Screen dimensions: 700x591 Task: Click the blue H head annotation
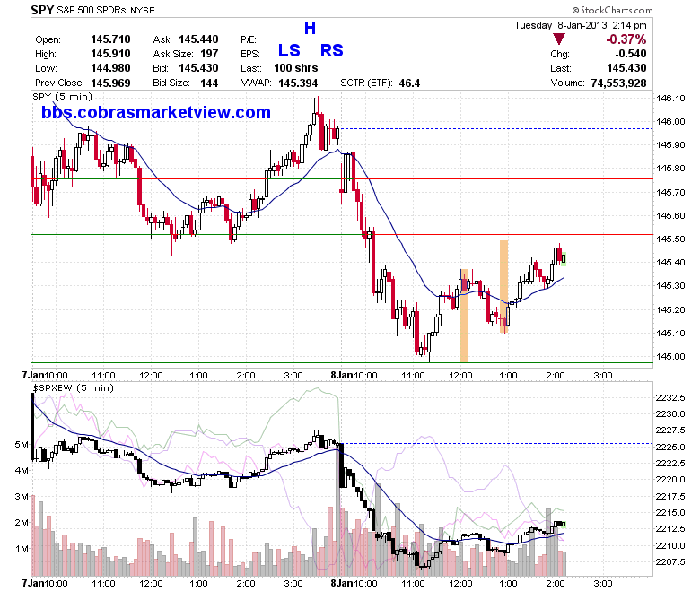[310, 28]
